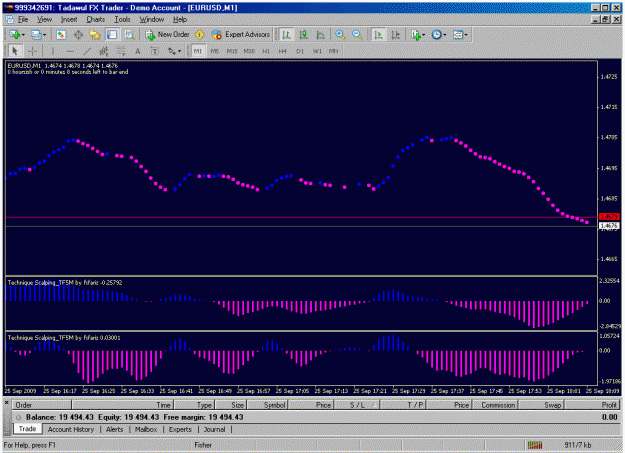Open the Charts menu
The width and height of the screenshot is (625, 453).
pyautogui.click(x=96, y=19)
